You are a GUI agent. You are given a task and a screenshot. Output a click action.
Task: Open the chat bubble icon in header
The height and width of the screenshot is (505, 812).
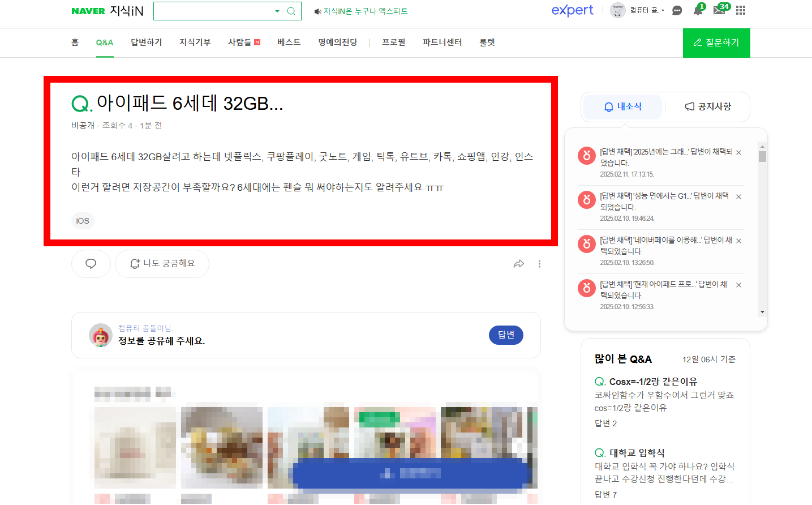point(677,10)
